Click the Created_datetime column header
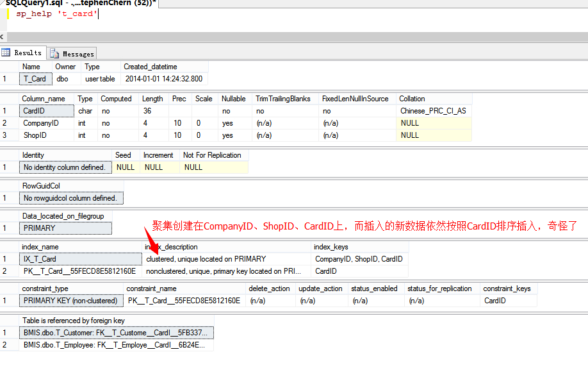 point(151,67)
